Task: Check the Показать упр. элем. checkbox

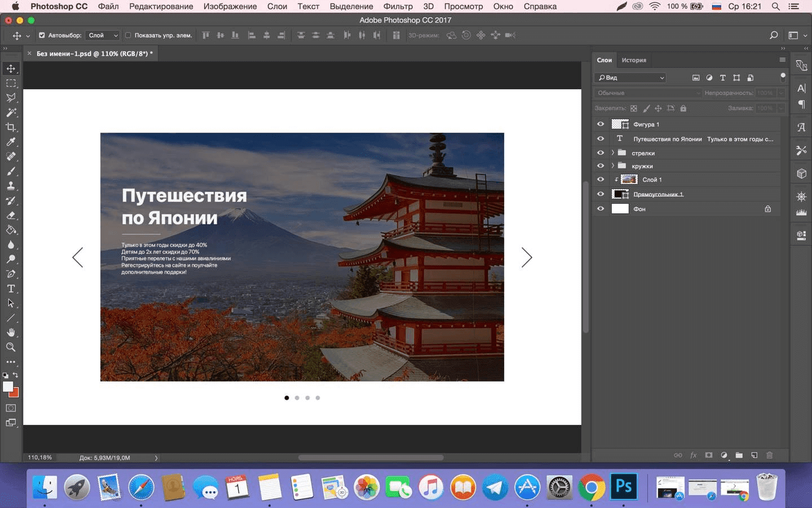Action: [x=128, y=35]
